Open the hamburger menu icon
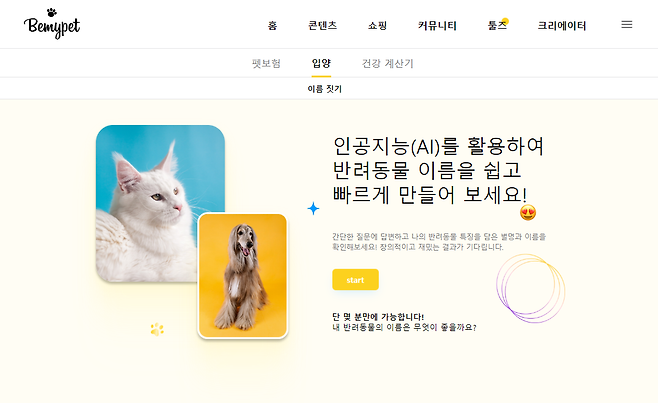 point(627,25)
